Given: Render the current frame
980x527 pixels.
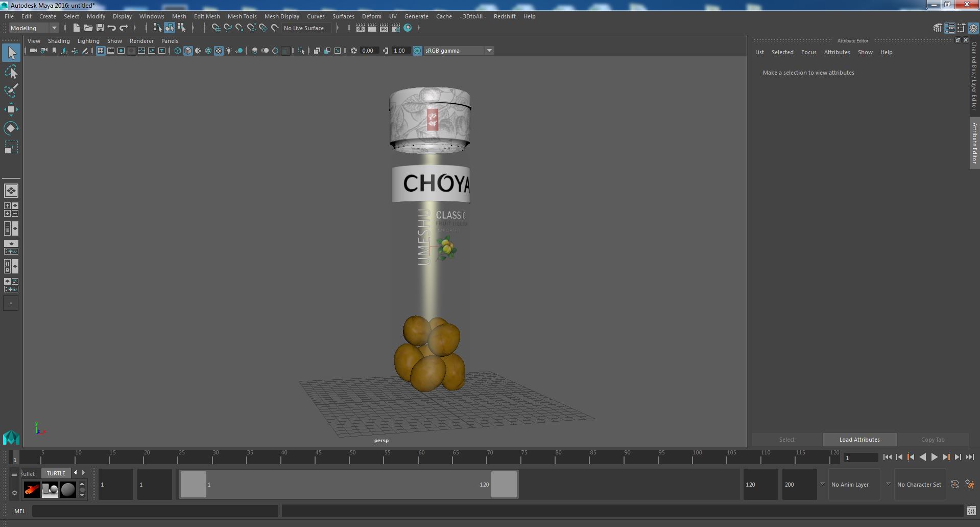Looking at the screenshot, I should click(372, 28).
